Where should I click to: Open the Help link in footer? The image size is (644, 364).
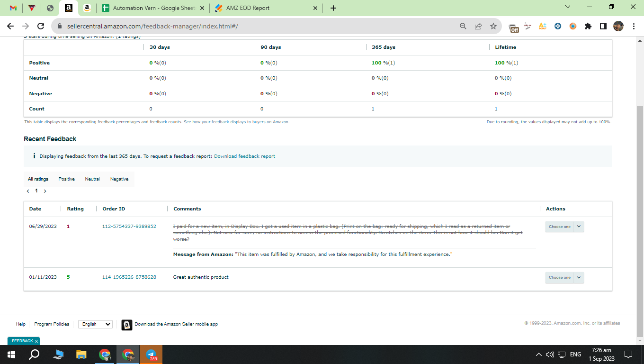pos(20,324)
